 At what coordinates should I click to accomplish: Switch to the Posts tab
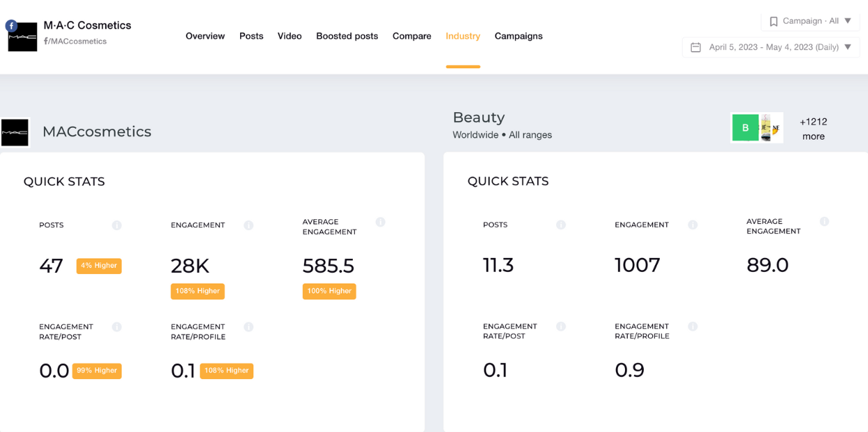click(x=251, y=36)
